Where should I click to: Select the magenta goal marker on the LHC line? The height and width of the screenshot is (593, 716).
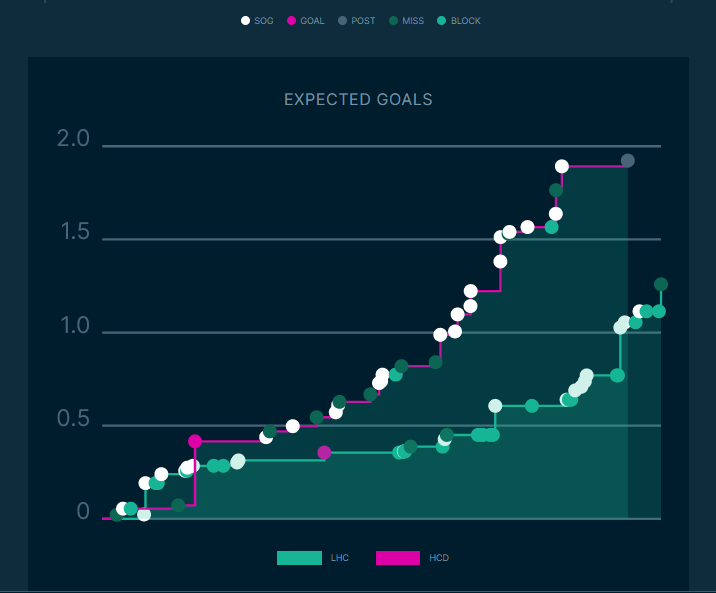tap(324, 453)
